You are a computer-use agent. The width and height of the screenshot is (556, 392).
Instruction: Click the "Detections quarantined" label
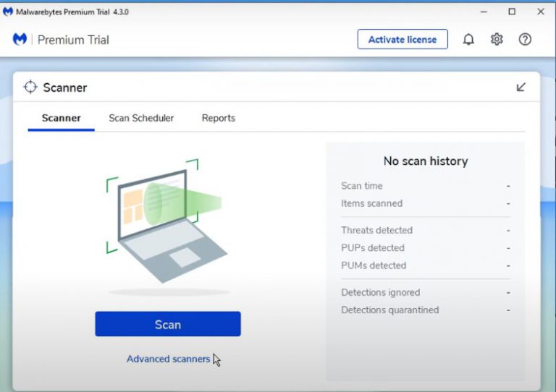click(389, 310)
